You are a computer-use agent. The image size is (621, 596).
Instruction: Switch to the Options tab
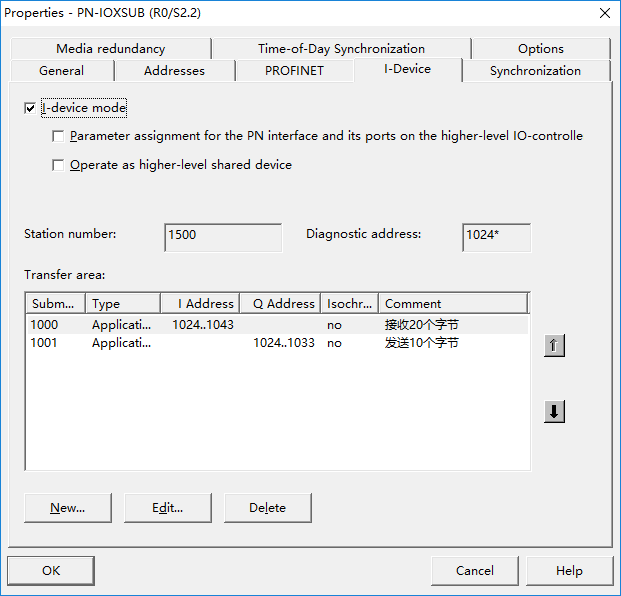coord(541,49)
